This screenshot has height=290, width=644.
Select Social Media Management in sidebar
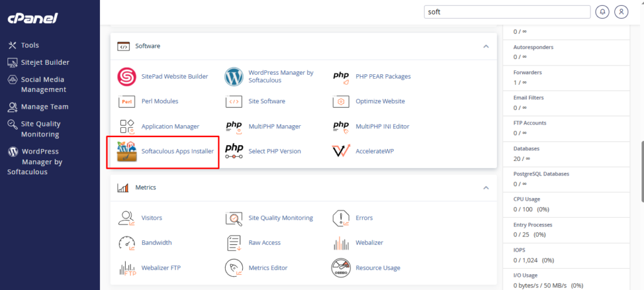(x=37, y=85)
